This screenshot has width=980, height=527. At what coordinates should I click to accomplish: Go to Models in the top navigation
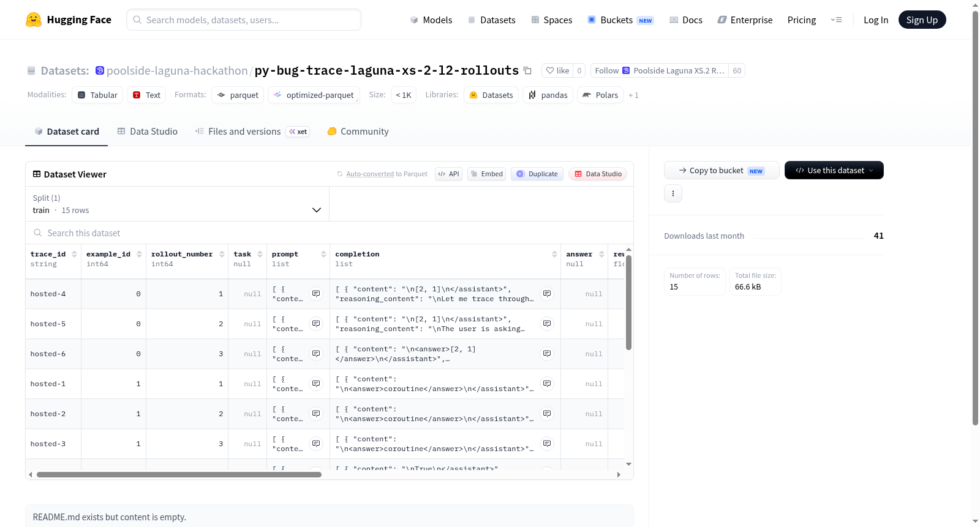point(431,20)
